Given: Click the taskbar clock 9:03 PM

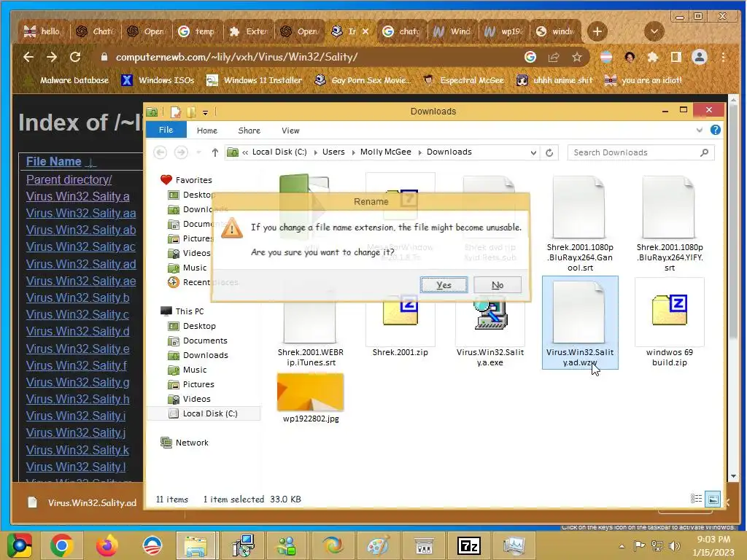Looking at the screenshot, I should [713, 539].
